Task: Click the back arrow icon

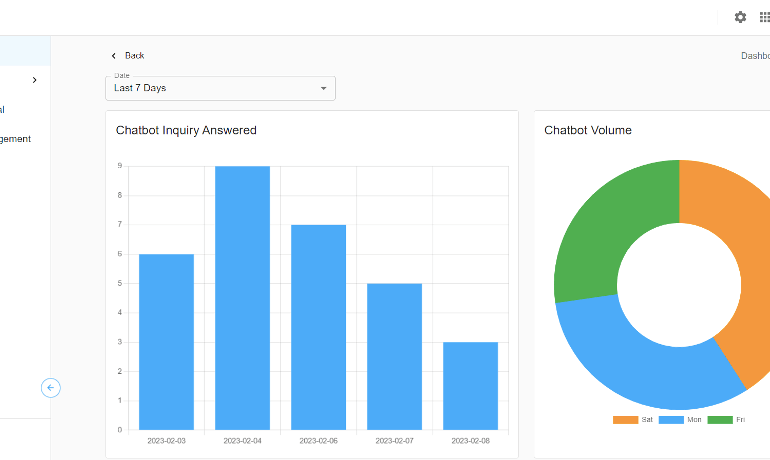Action: (114, 56)
